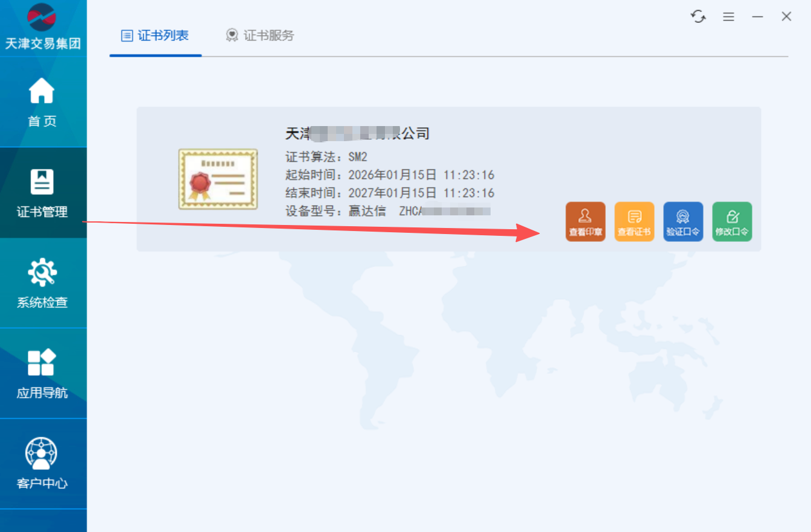This screenshot has width=811, height=532.
Task: Open 证书管理 in the sidebar
Action: pos(42,193)
